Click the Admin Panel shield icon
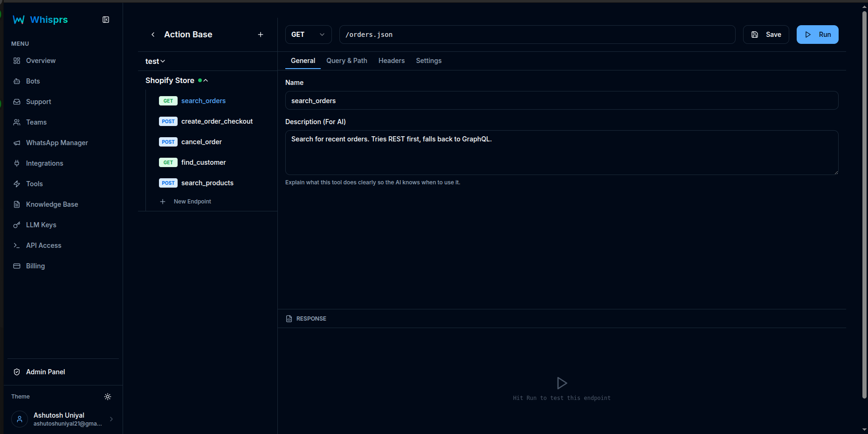The image size is (868, 434). [x=17, y=372]
